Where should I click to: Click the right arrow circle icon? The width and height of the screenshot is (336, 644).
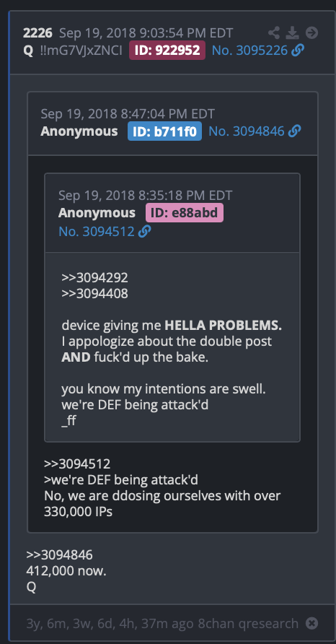point(311,33)
